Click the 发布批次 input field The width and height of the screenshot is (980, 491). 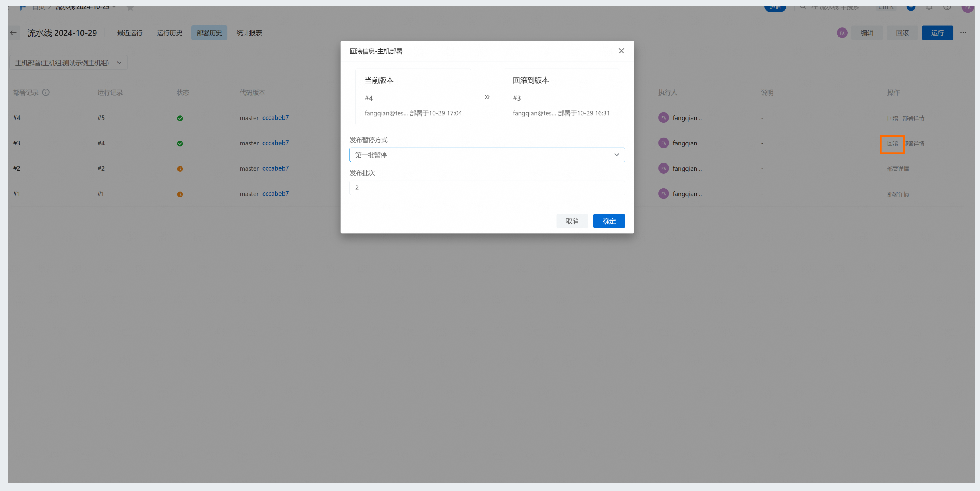[x=487, y=188]
